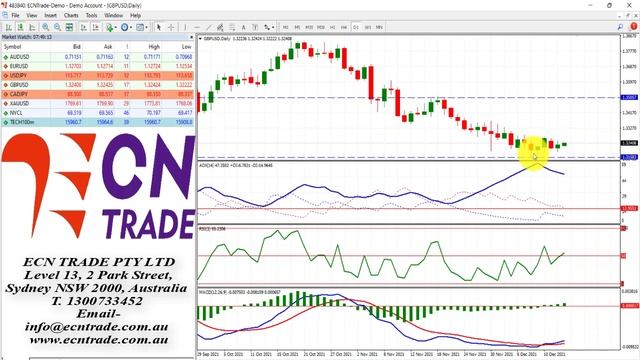The image size is (640, 360).
Task: Select the Fibonacci retracement tool
Action: tap(232, 27)
